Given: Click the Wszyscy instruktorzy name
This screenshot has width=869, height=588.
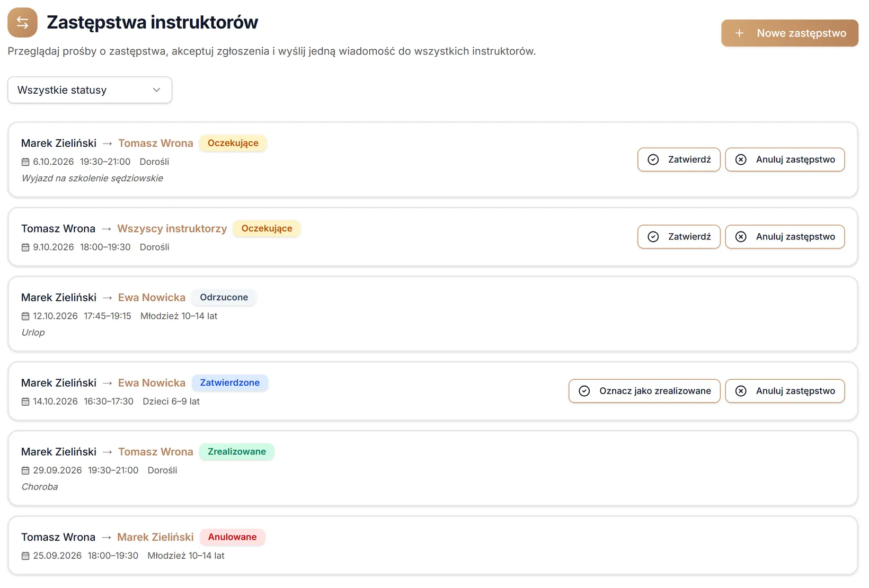Looking at the screenshot, I should tap(172, 228).
